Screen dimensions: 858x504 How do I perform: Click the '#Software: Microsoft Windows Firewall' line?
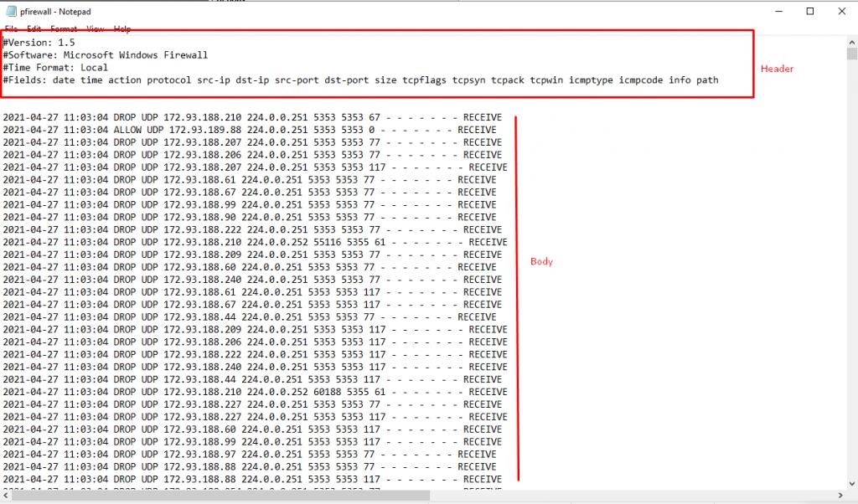105,55
